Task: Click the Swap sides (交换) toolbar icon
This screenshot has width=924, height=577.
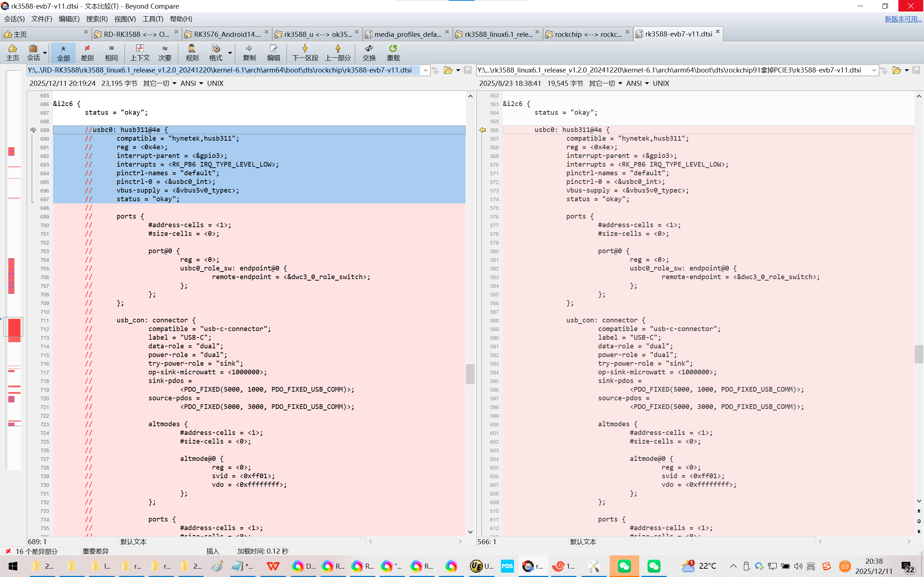Action: point(369,52)
